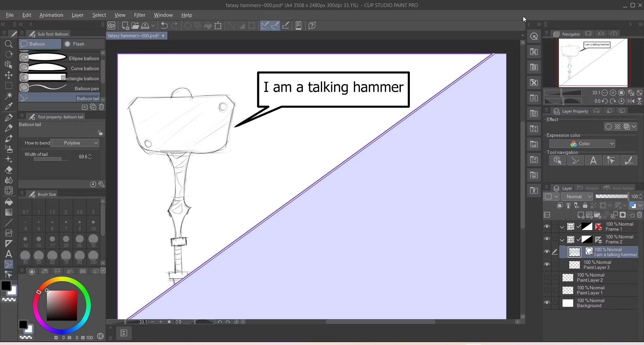Select the Eraser tool
Viewport: 644px width, 345px height.
9,170
